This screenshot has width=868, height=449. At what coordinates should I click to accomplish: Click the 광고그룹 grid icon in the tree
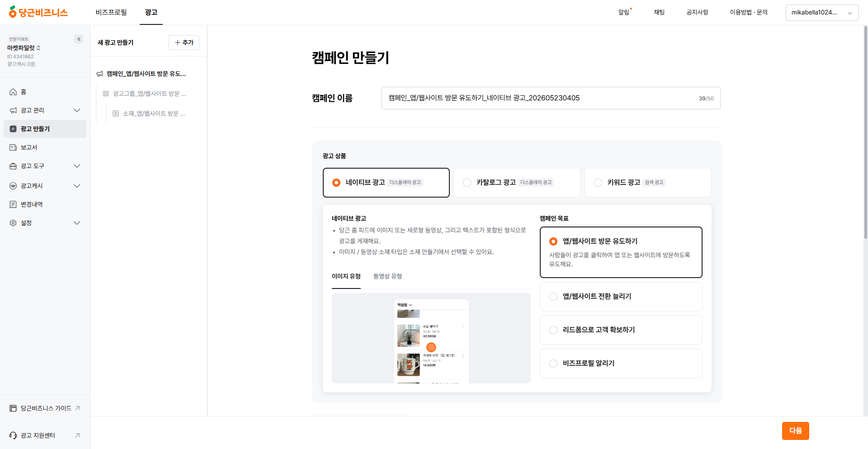point(106,94)
